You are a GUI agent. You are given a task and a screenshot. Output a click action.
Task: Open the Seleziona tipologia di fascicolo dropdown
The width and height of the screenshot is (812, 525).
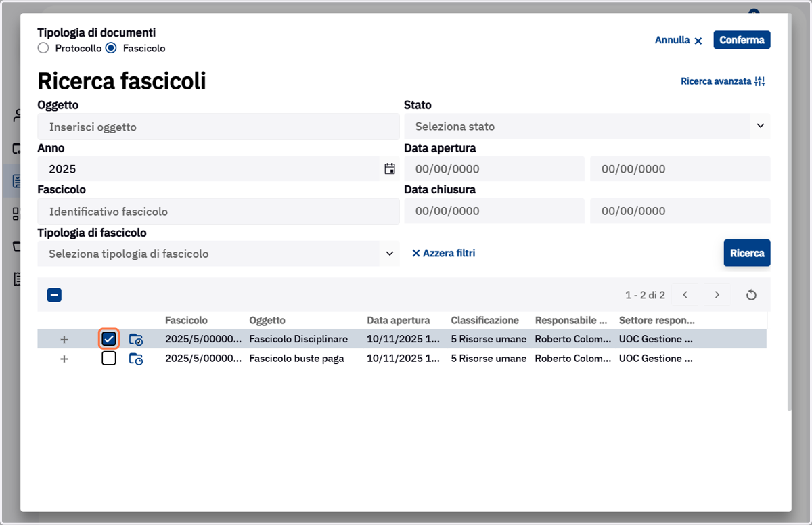(x=219, y=254)
